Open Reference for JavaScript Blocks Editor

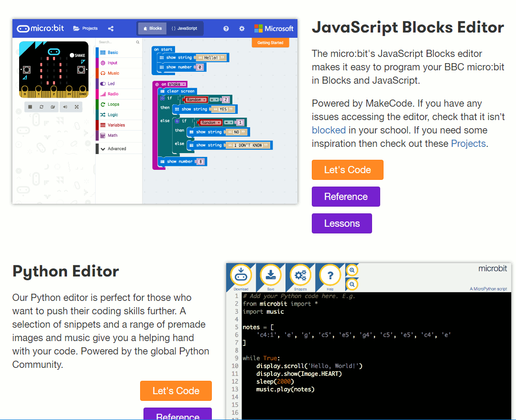click(346, 197)
